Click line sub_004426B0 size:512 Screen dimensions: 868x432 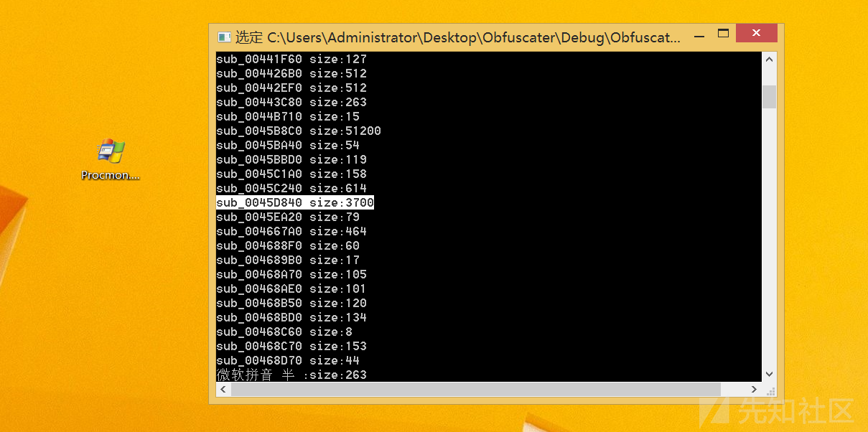(291, 73)
